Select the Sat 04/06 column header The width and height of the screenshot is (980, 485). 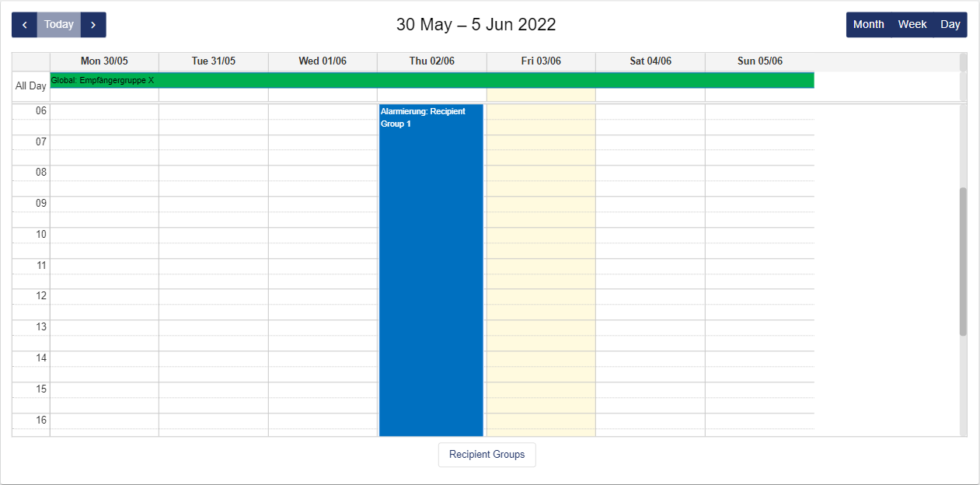650,61
